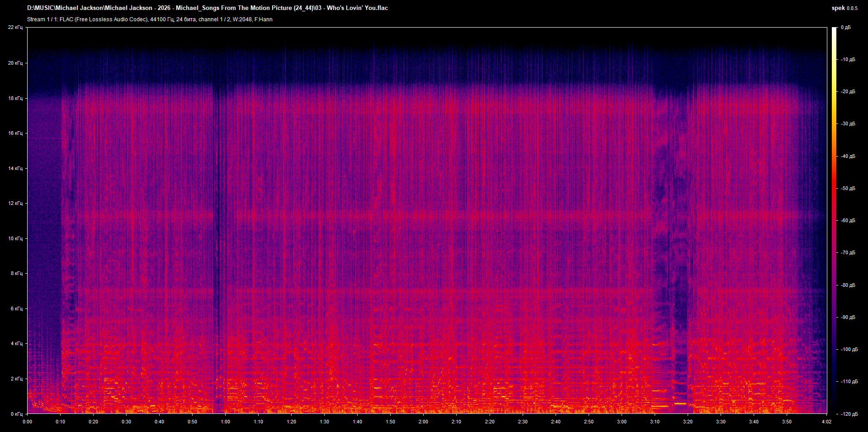Viewport: 868px width, 432px height.
Task: Click the 12 кГц frequency label
Action: [15, 203]
